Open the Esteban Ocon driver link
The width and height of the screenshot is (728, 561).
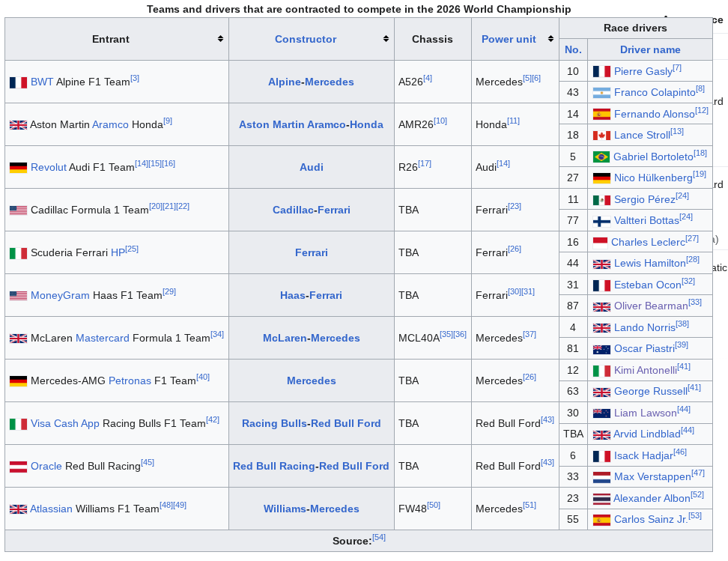pyautogui.click(x=648, y=285)
